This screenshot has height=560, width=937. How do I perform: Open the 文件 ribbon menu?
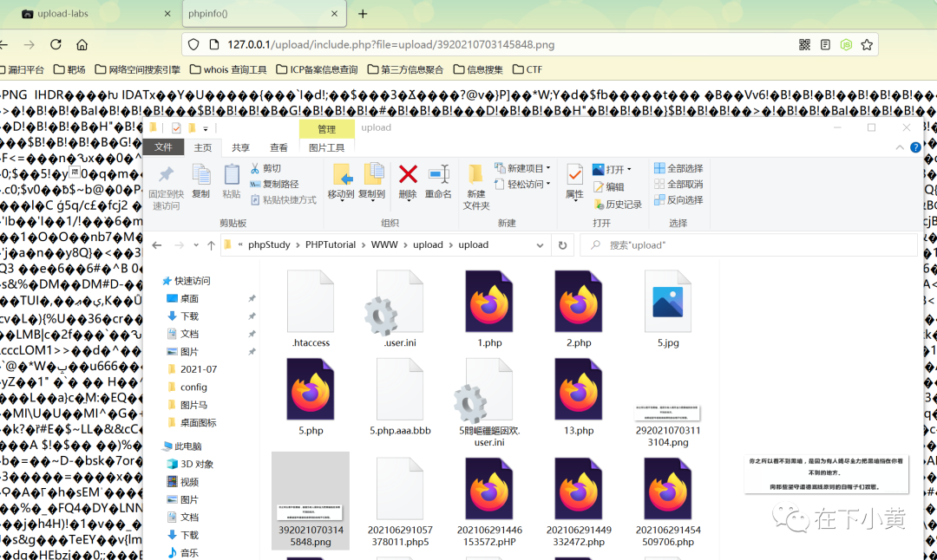163,147
